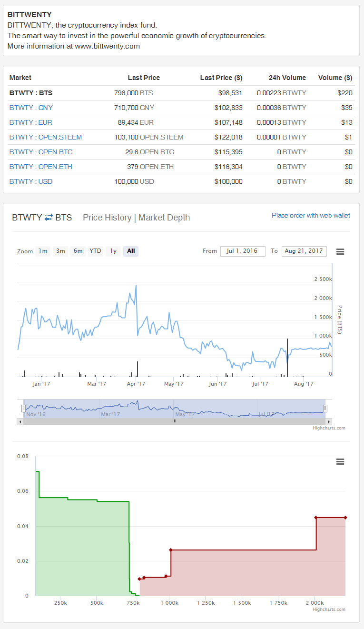
Task: Open the BTWTY : EUR market
Action: [x=30, y=122]
